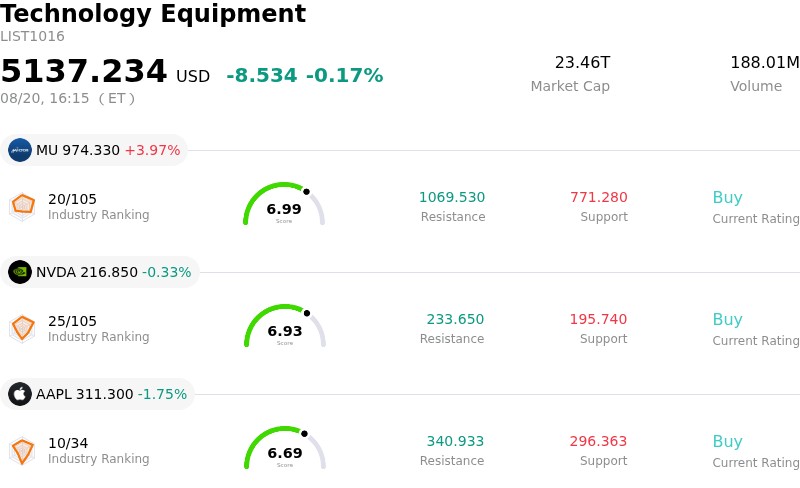This screenshot has width=800, height=488.
Task: Click MU Buy current rating
Action: click(x=727, y=198)
